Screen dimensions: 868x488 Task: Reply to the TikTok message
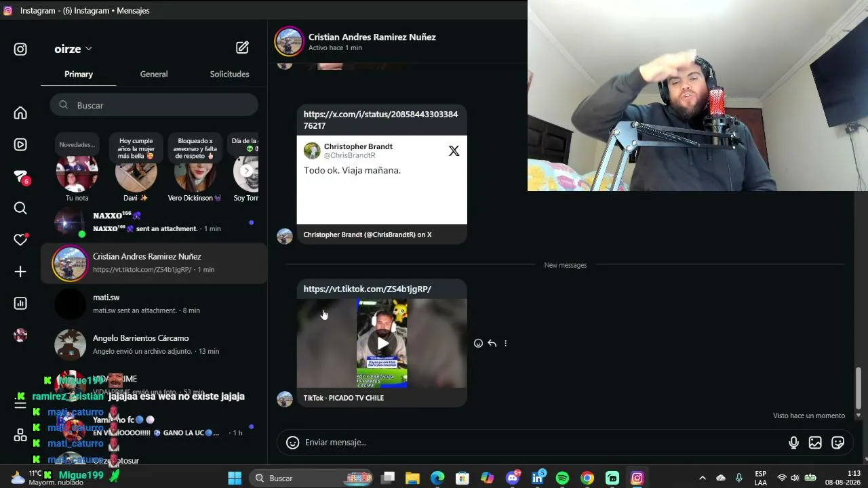(x=492, y=344)
